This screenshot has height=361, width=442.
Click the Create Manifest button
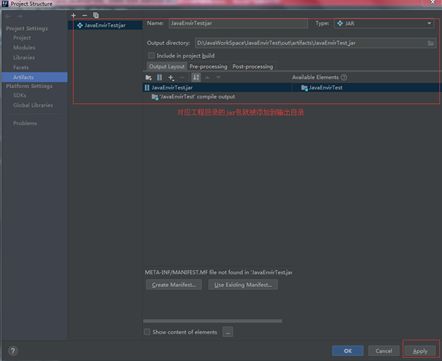[174, 285]
